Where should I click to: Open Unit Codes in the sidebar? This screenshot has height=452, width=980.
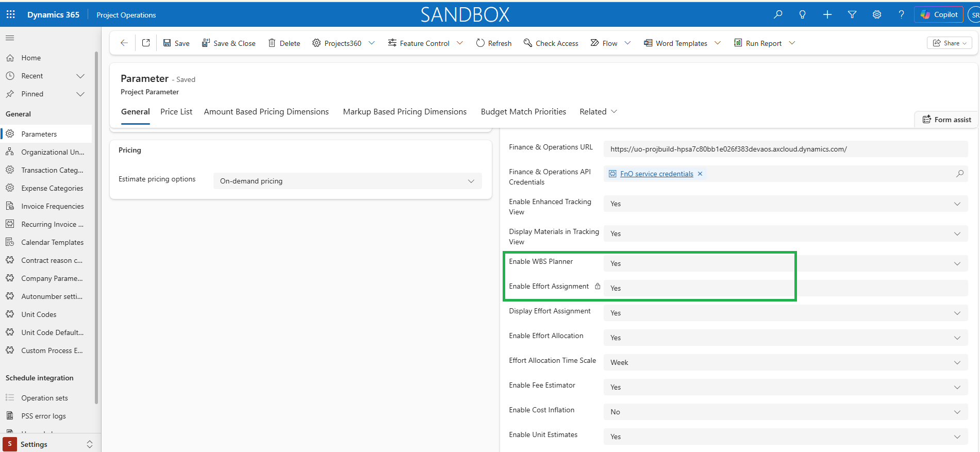coord(39,314)
